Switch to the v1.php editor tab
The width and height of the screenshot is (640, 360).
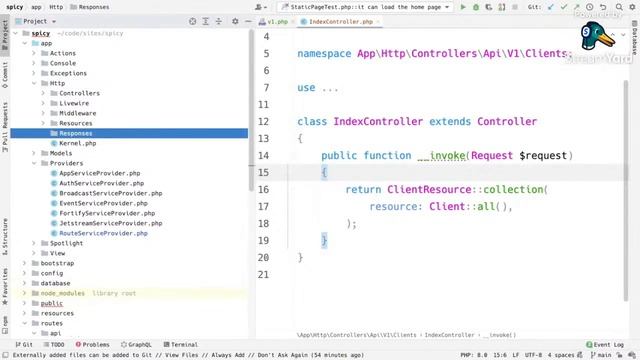(x=273, y=22)
